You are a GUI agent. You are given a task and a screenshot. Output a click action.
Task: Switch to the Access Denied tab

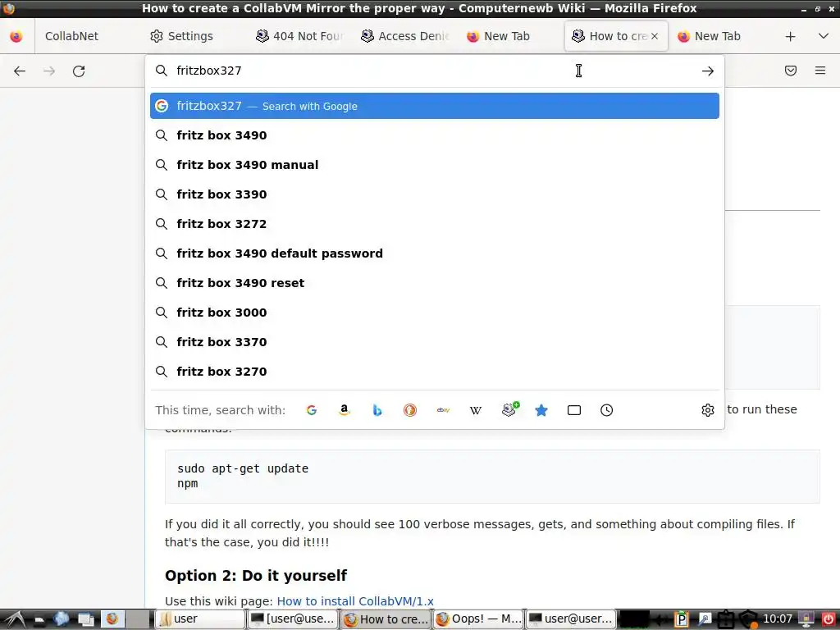point(405,36)
